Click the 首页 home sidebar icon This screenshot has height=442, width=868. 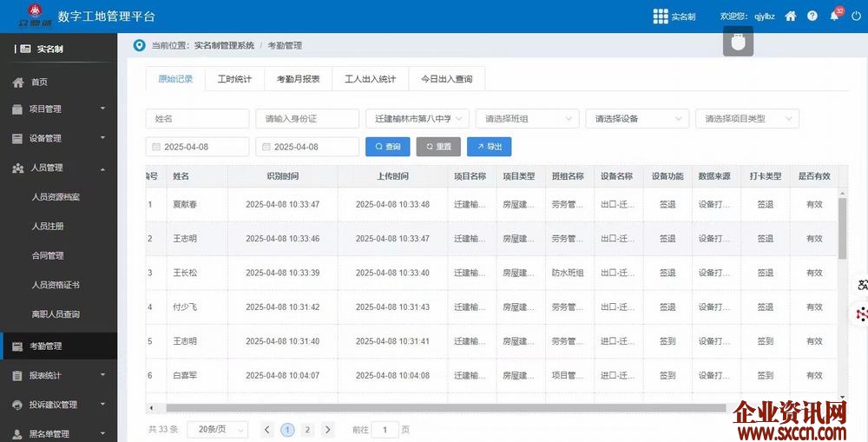click(x=18, y=82)
